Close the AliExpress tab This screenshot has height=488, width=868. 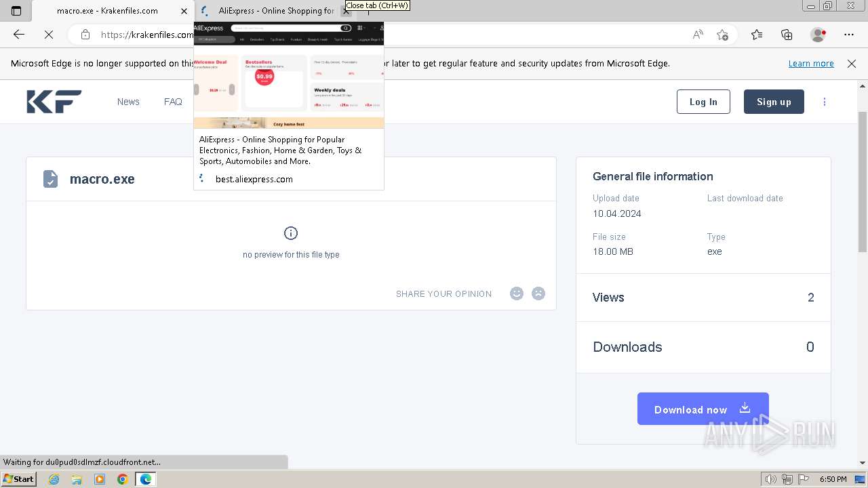pos(346,11)
